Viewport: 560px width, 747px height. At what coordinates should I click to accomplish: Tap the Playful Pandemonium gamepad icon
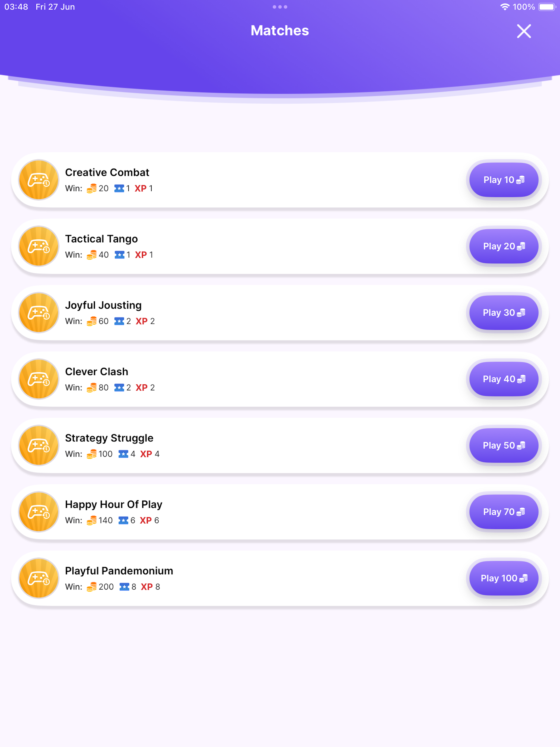tap(39, 578)
